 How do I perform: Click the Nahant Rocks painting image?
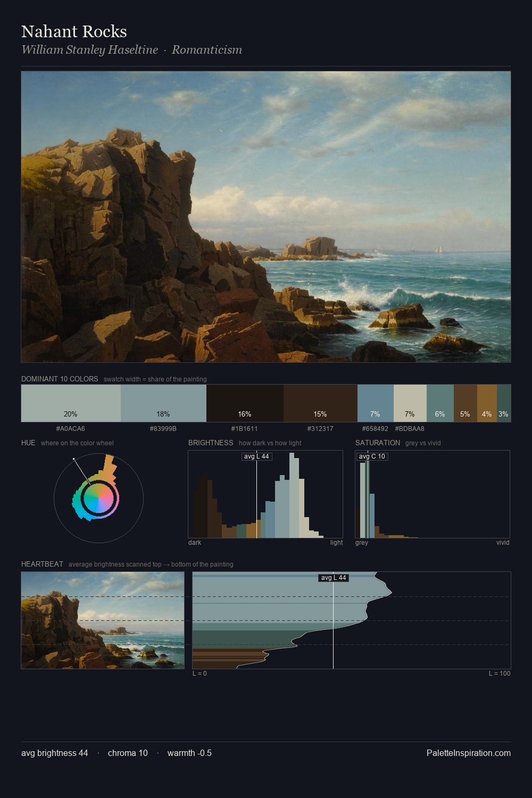tap(266, 217)
